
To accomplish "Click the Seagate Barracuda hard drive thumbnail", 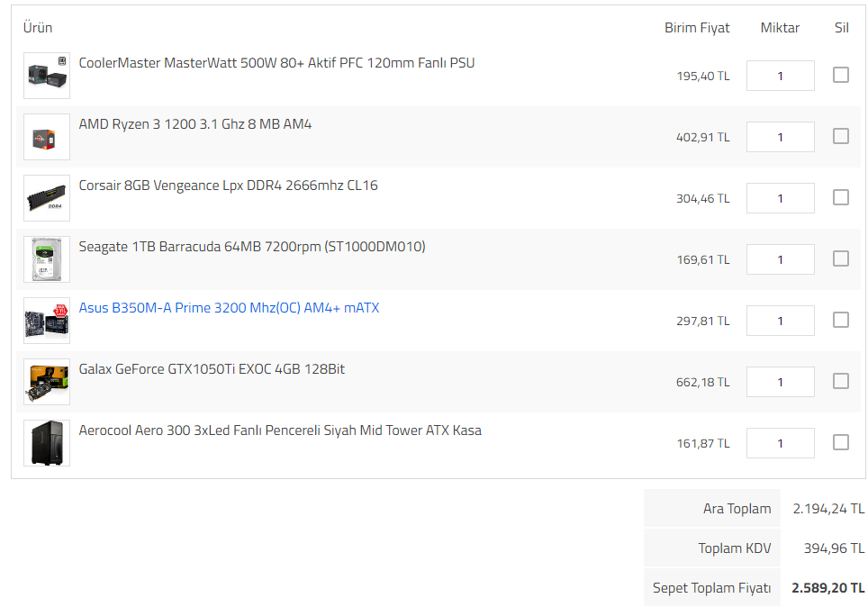I will pyautogui.click(x=47, y=259).
